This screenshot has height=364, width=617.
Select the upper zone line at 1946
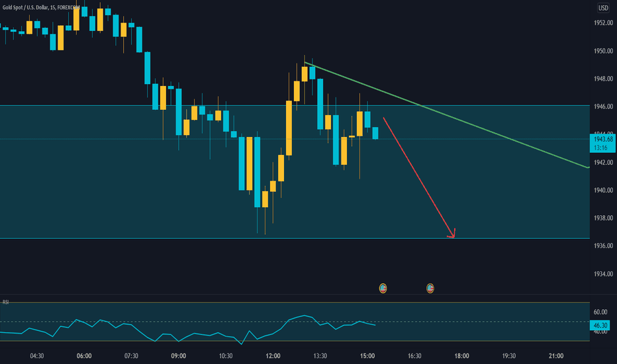tap(295, 105)
